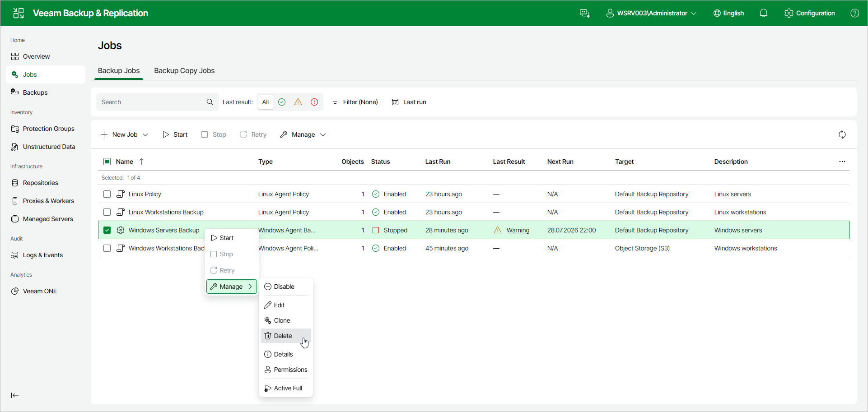Click the Linux Workstations Backup job icon
The width and height of the screenshot is (868, 412).
pos(121,212)
